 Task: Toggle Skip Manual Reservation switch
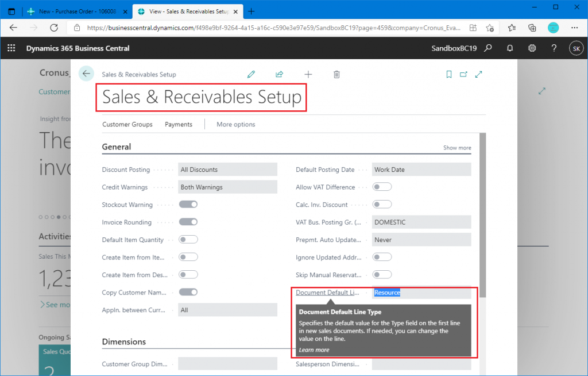pyautogui.click(x=382, y=275)
